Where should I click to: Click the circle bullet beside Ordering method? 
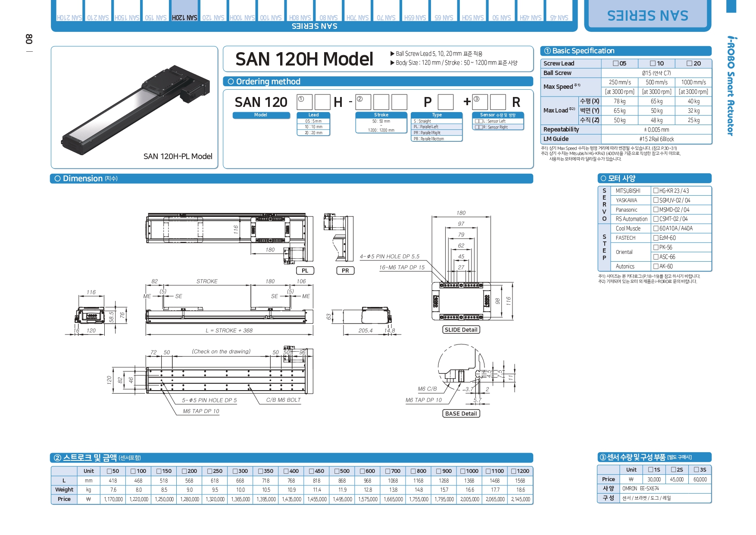pyautogui.click(x=231, y=81)
